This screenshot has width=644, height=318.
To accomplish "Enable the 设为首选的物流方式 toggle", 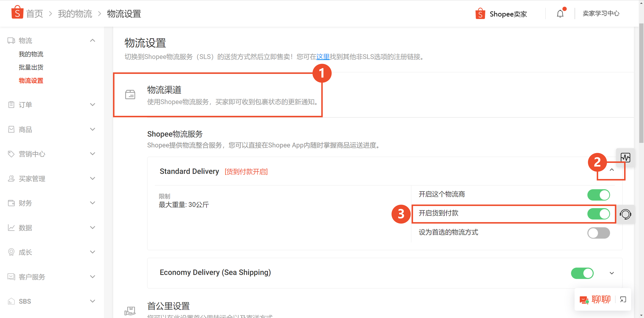I will click(x=598, y=233).
